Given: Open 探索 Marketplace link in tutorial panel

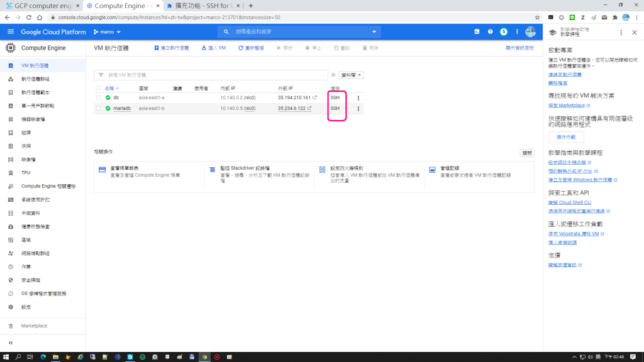Looking at the screenshot, I should [x=567, y=106].
